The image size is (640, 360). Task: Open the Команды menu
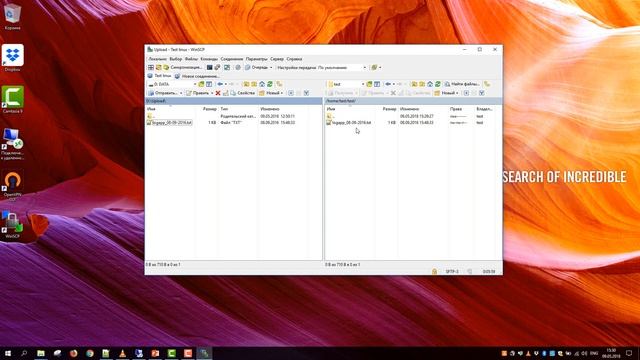(x=209, y=59)
